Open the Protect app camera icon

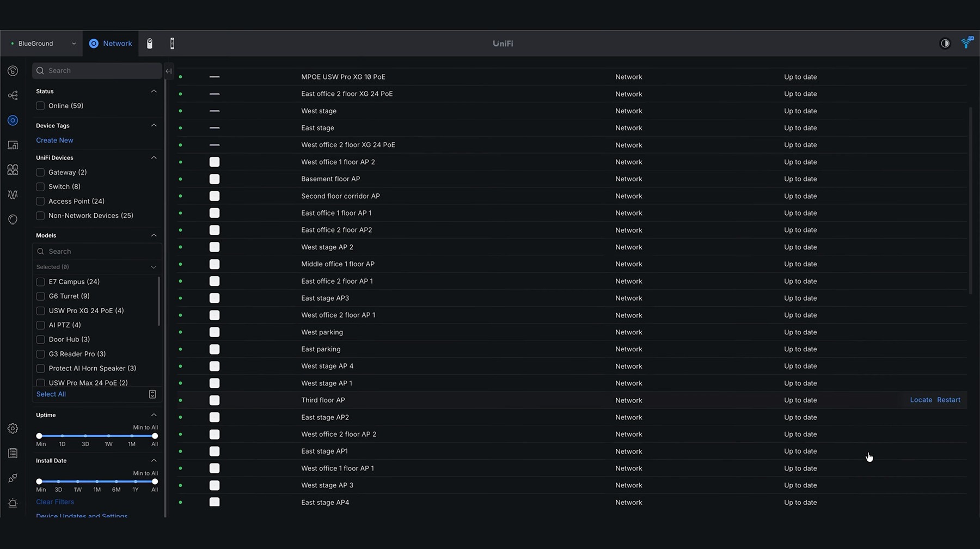coord(150,44)
